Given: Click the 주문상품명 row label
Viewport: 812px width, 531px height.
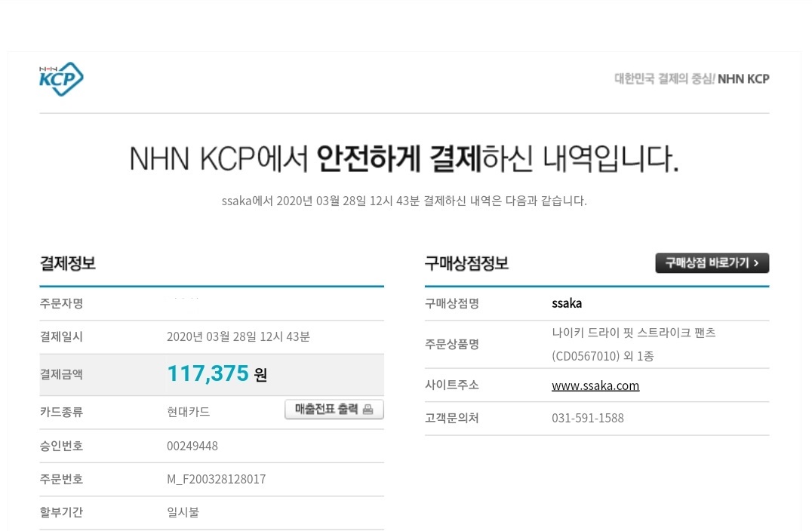Looking at the screenshot, I should coord(452,344).
